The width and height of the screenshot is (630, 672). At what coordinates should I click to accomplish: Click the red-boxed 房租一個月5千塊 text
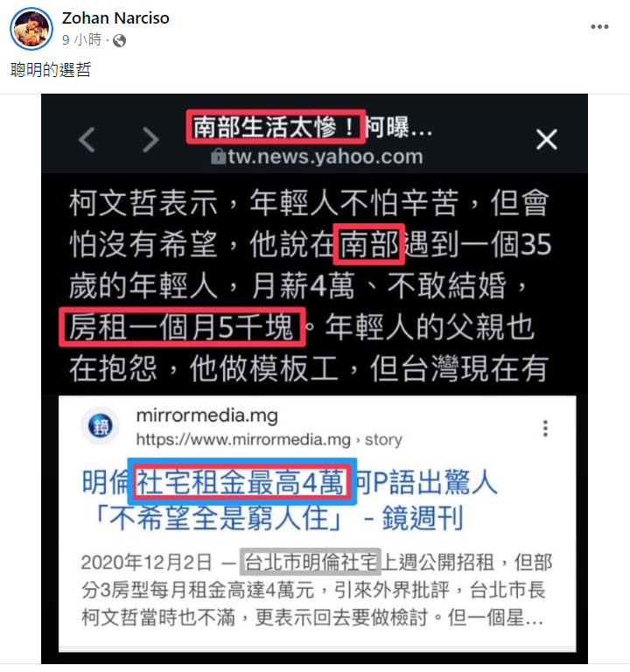(182, 327)
